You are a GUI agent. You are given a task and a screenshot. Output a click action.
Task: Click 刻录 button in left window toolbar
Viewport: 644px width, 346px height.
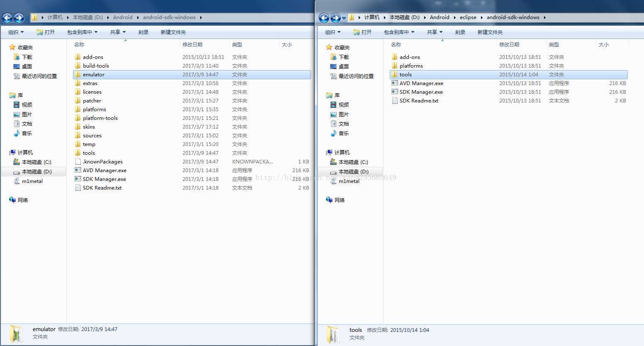(x=143, y=32)
